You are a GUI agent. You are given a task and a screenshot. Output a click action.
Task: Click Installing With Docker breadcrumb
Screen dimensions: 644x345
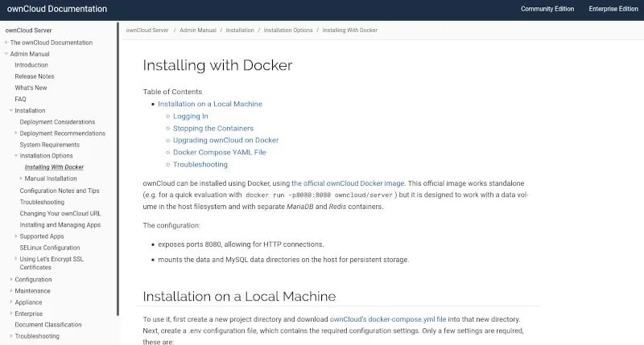tap(350, 31)
